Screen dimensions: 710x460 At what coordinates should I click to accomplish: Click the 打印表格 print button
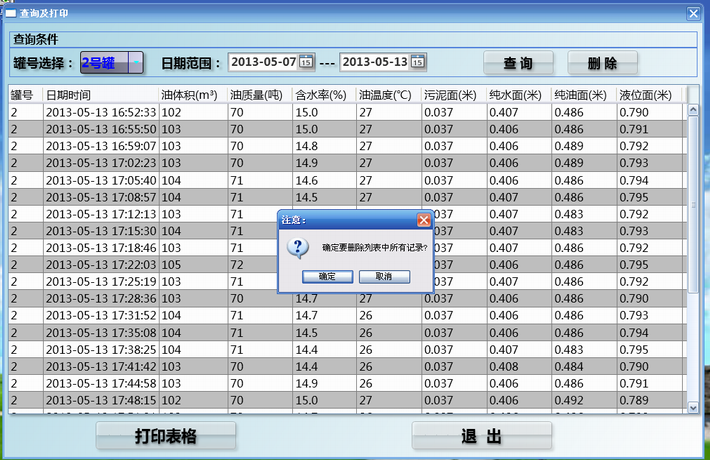[x=166, y=436]
